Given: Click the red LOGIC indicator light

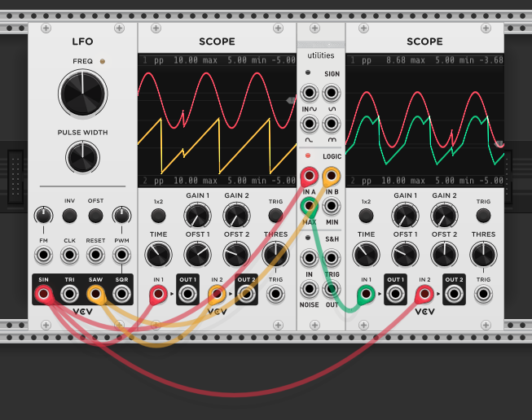Looking at the screenshot, I should pos(308,155).
